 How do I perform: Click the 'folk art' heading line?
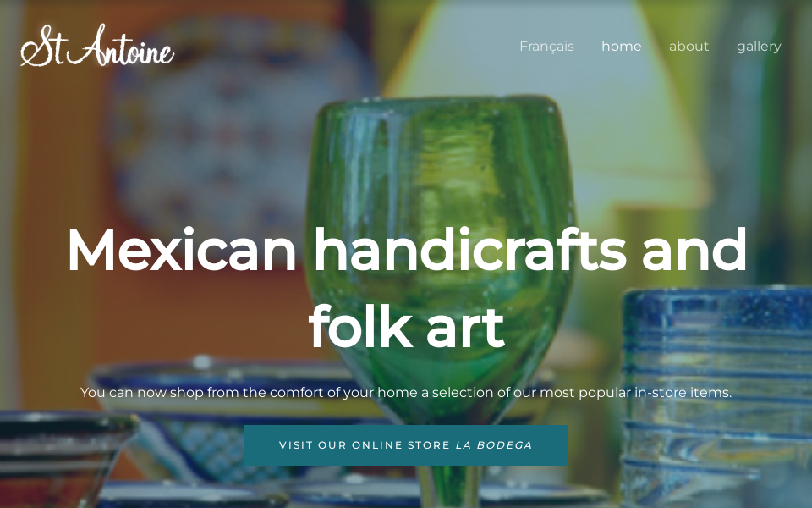point(407,327)
